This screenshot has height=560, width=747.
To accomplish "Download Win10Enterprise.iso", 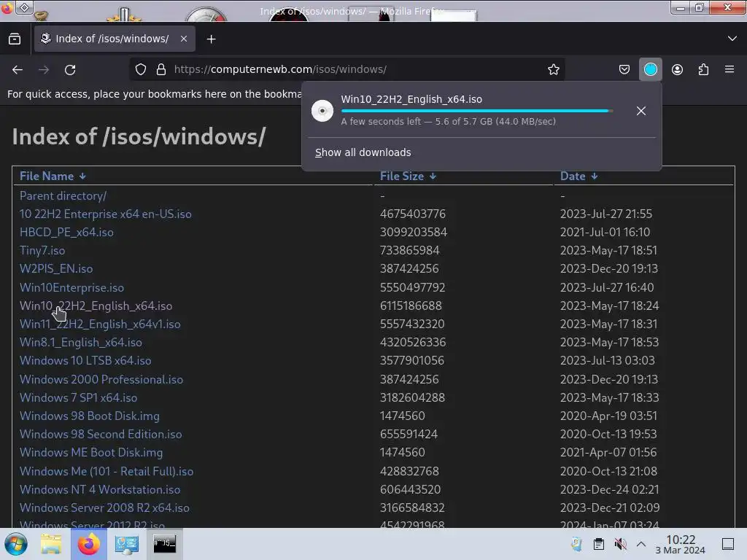I will click(71, 287).
